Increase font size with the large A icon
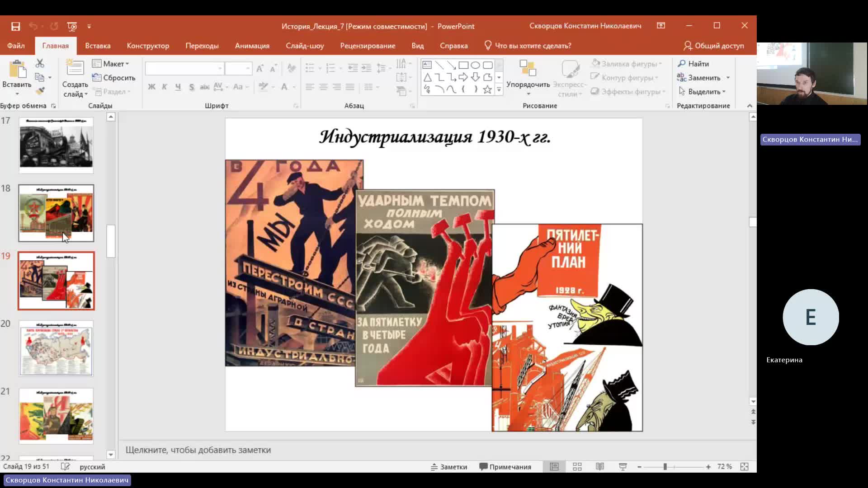 pos(260,68)
